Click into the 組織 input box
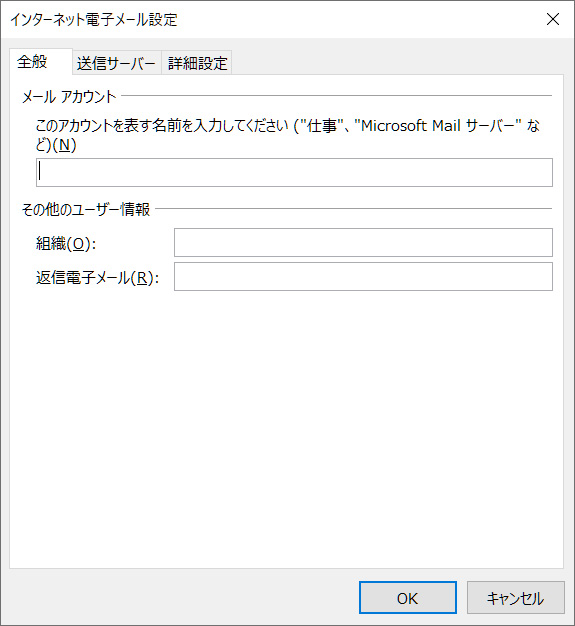This screenshot has height=626, width=575. (363, 242)
